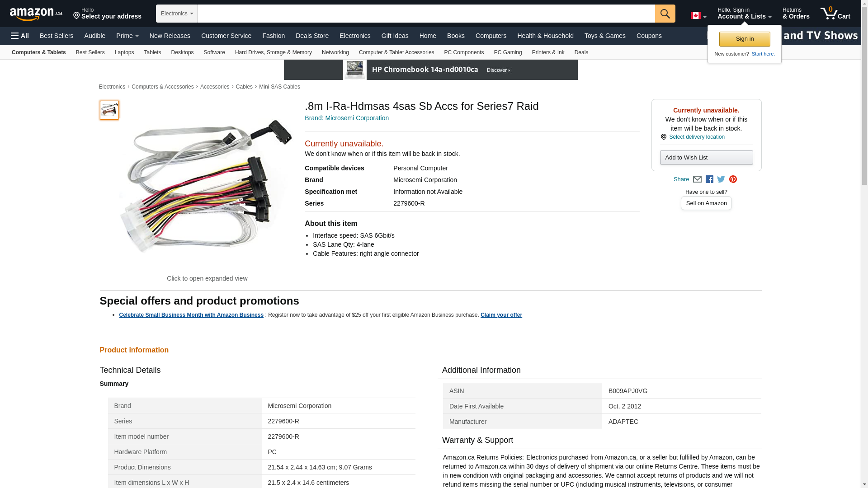
Task: Click the product thumbnail image
Action: click(x=109, y=110)
